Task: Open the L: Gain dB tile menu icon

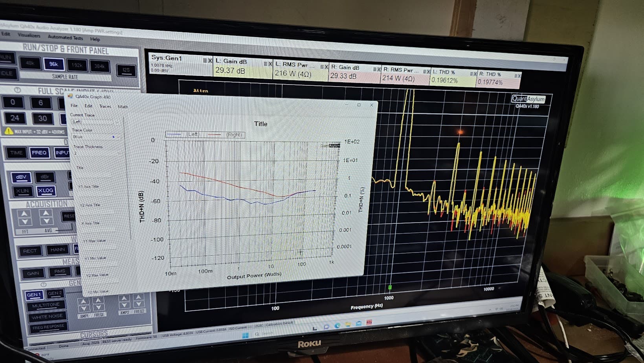Action: click(x=265, y=63)
